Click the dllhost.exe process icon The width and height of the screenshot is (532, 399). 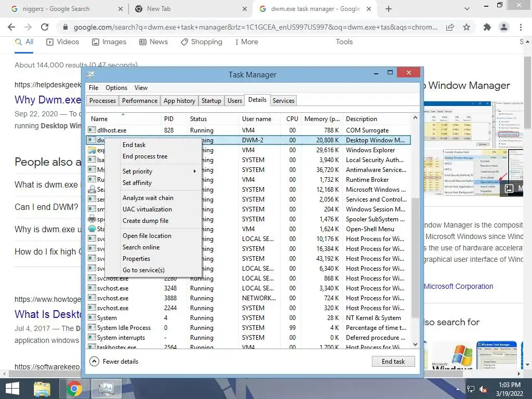(91, 130)
